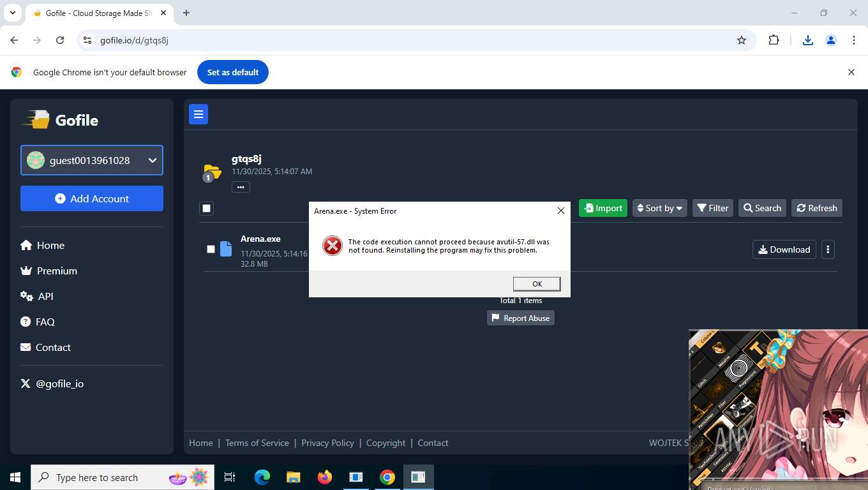Click Set as default button
The image size is (868, 490).
point(233,72)
